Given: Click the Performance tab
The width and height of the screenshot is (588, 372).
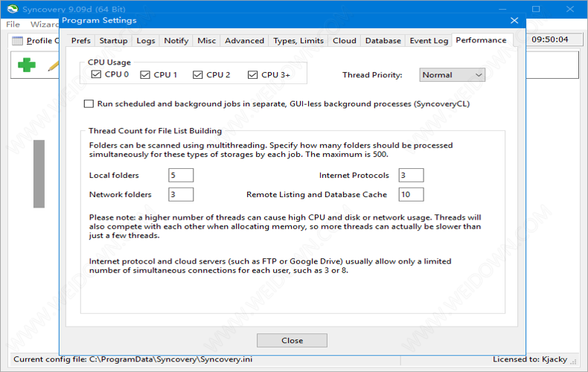Looking at the screenshot, I should (x=481, y=40).
